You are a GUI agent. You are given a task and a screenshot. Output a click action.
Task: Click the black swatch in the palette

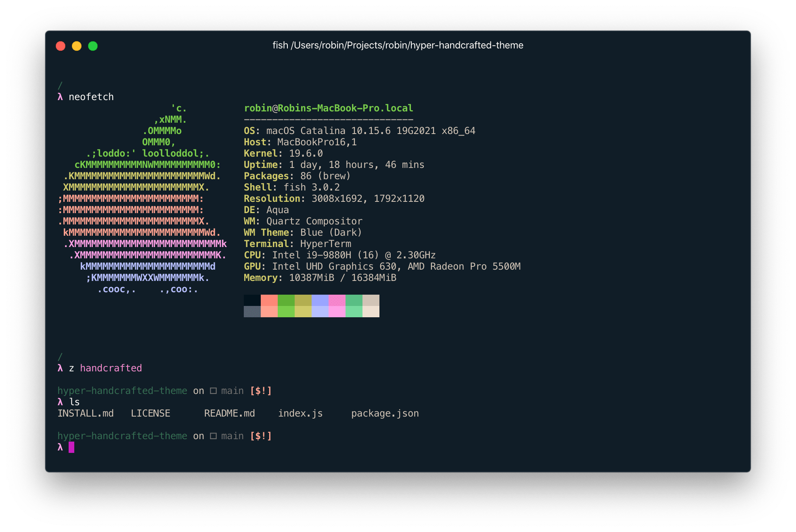point(252,300)
